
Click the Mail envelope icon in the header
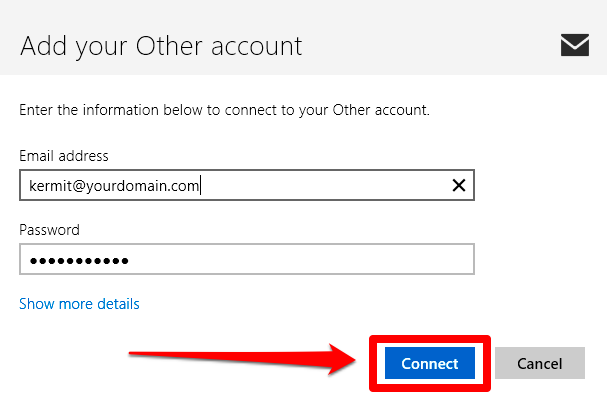[575, 45]
